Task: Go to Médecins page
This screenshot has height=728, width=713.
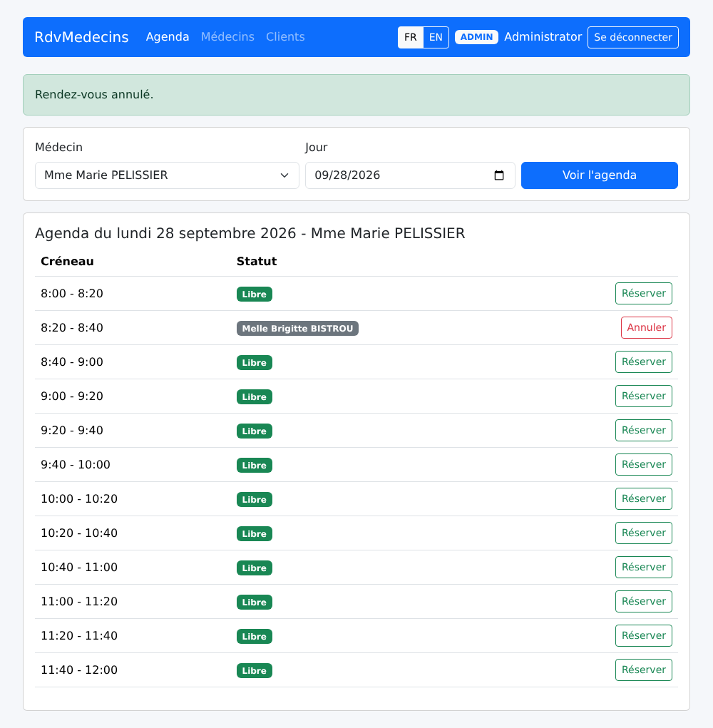Action: pyautogui.click(x=227, y=37)
